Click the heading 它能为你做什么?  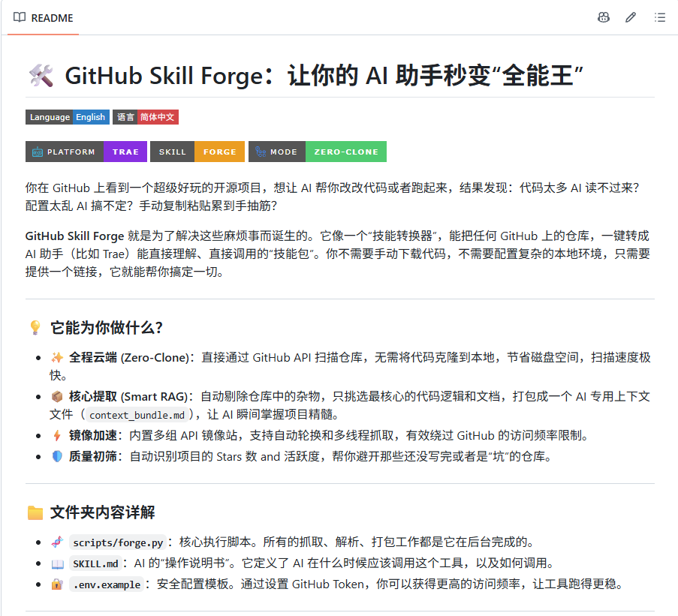click(x=107, y=328)
